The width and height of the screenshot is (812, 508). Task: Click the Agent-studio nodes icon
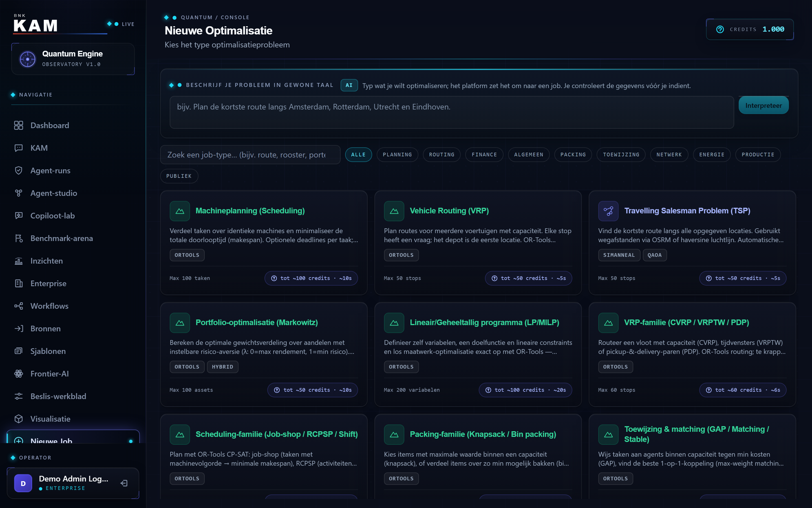pyautogui.click(x=18, y=193)
